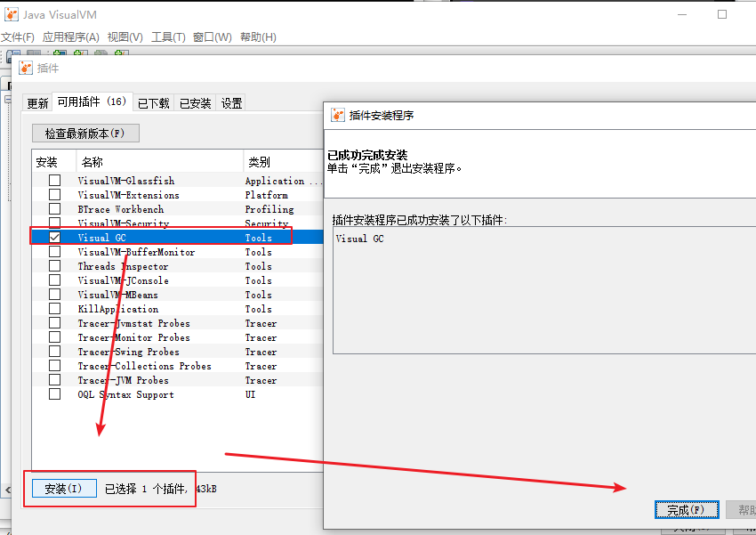Screen dimensions: 756x535
Task: Select the Visual GC row name
Action: click(x=101, y=238)
